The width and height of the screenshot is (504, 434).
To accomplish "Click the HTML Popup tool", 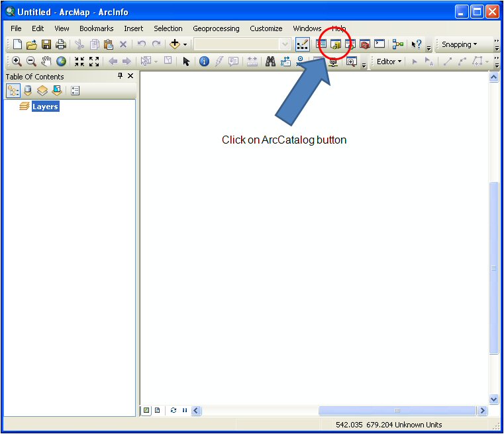I will [233, 62].
